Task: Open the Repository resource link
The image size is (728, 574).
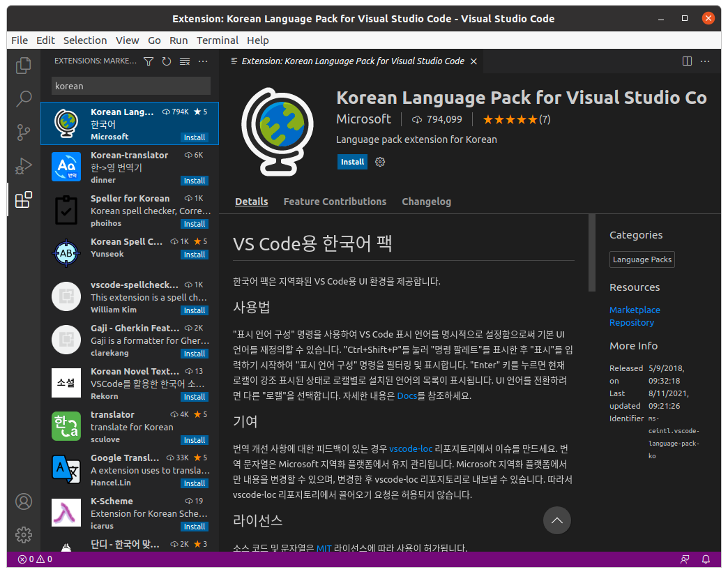Action: click(x=632, y=322)
